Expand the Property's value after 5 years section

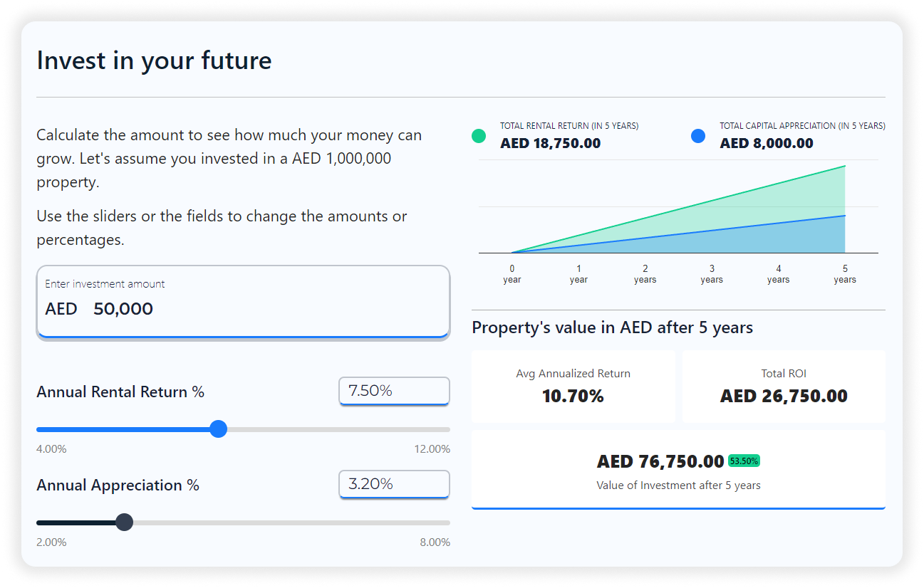click(x=611, y=327)
